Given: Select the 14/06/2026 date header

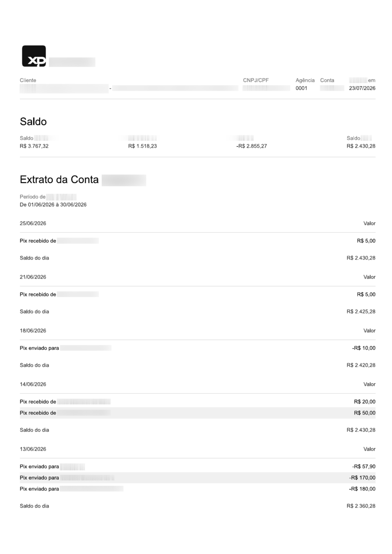Looking at the screenshot, I should coord(33,384).
